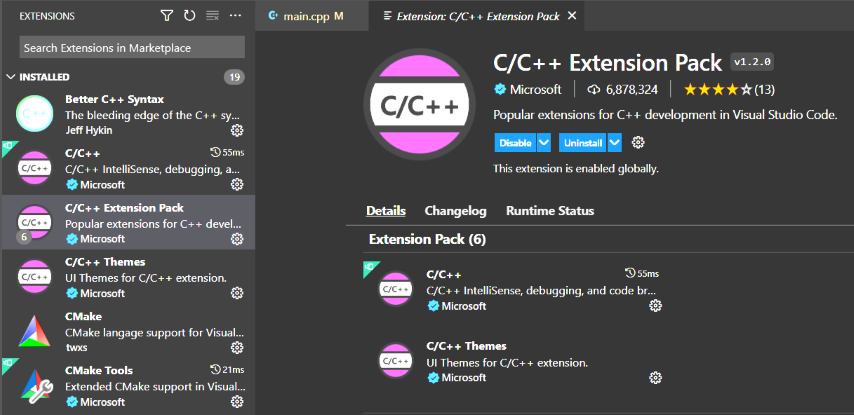854x415 pixels.
Task: Open gear menu for Better C++ Syntax
Action: coord(237,130)
